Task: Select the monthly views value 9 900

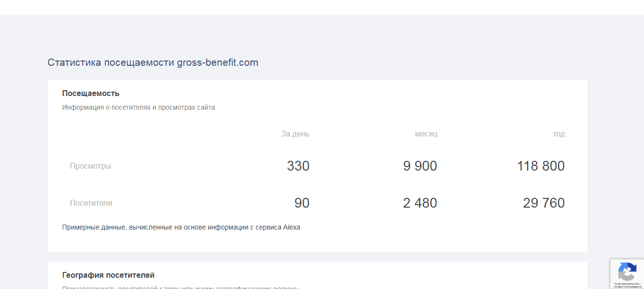Action: tap(420, 166)
